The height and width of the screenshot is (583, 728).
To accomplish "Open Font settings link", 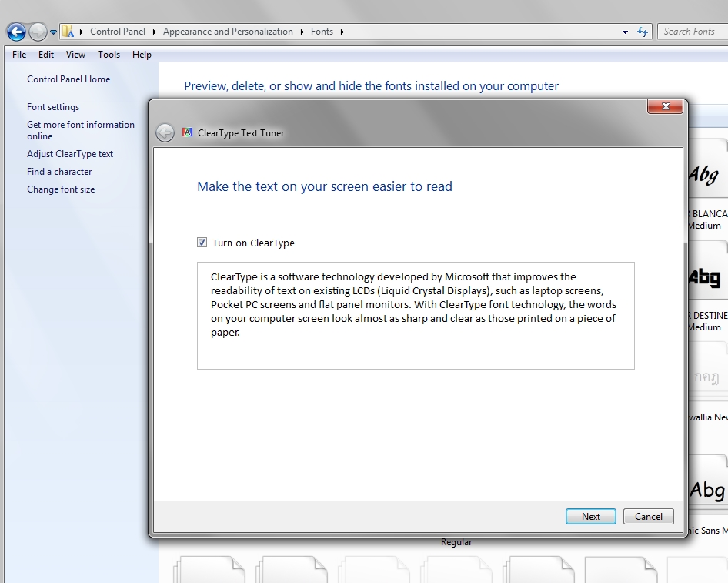I will tap(53, 107).
